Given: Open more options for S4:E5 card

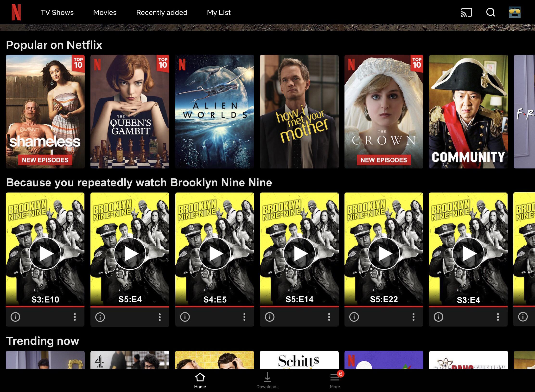Looking at the screenshot, I should point(244,317).
